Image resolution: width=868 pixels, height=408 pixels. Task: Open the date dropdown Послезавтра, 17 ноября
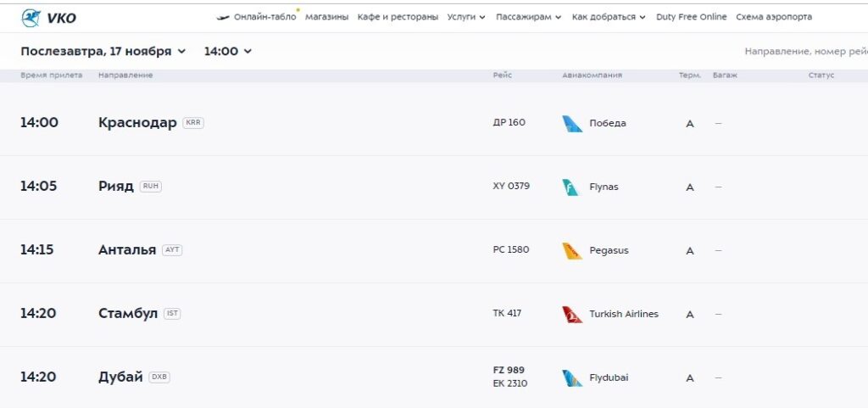pos(103,52)
